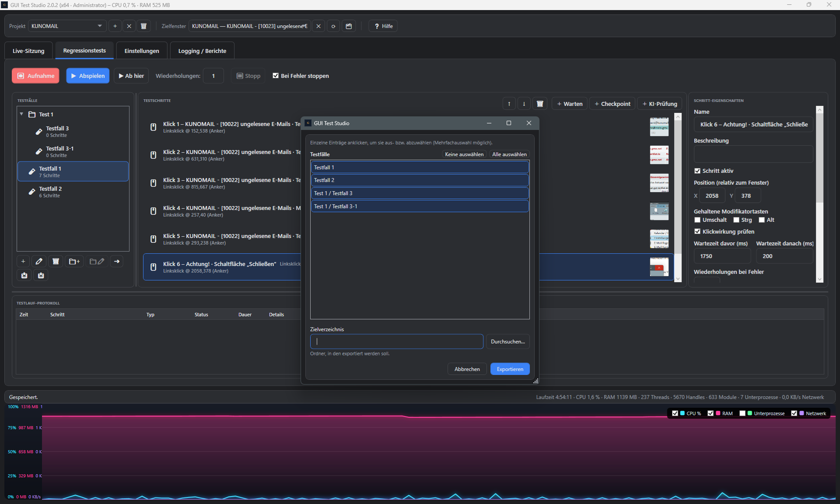Click the export test cases icon
This screenshot has width=840, height=504.
[x=24, y=276]
